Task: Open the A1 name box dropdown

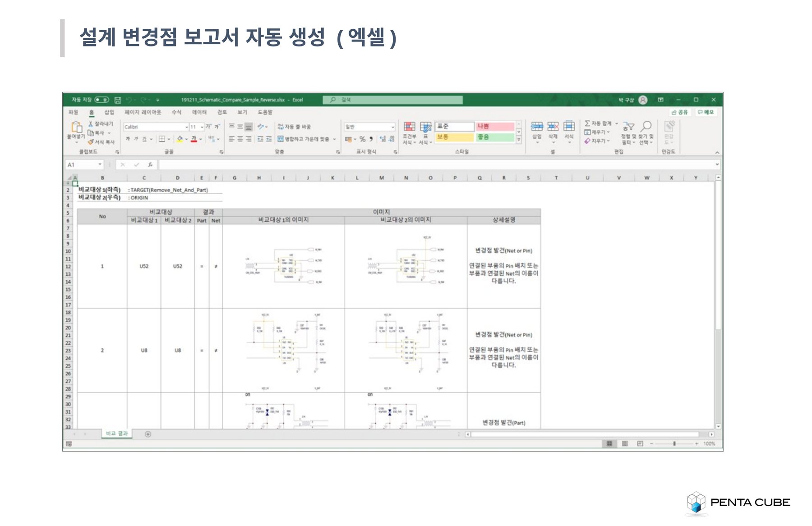Action: click(x=100, y=165)
